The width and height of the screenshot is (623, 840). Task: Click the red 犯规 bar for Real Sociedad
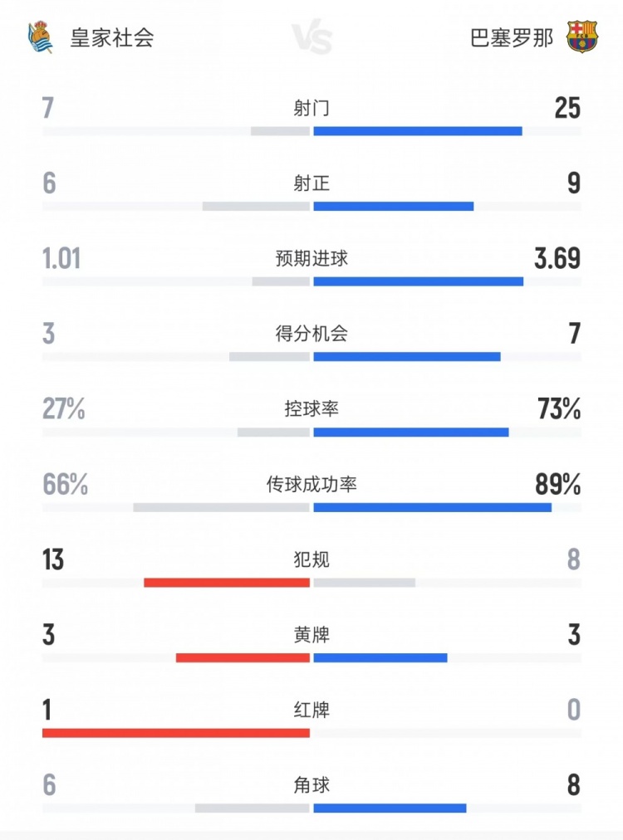tap(227, 583)
